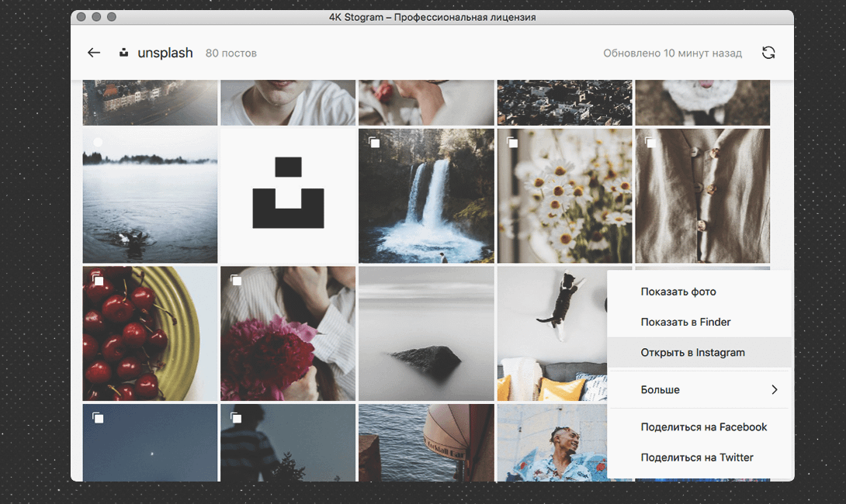The height and width of the screenshot is (504, 846).
Task: Choose 'Показать фото' from context menu
Action: pos(699,292)
